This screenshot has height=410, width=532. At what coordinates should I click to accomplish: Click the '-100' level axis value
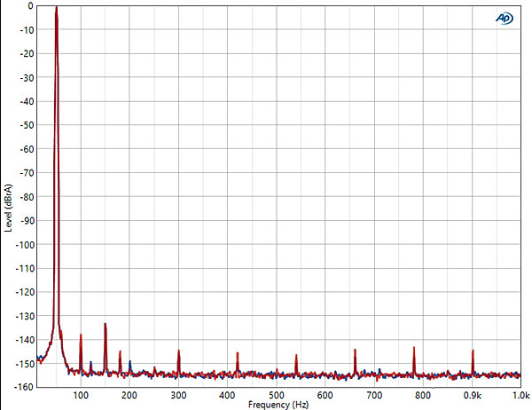pos(25,245)
